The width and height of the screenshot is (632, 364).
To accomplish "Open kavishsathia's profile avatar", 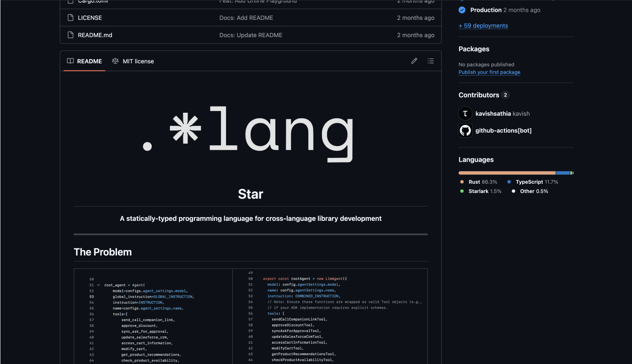I will pos(465,113).
